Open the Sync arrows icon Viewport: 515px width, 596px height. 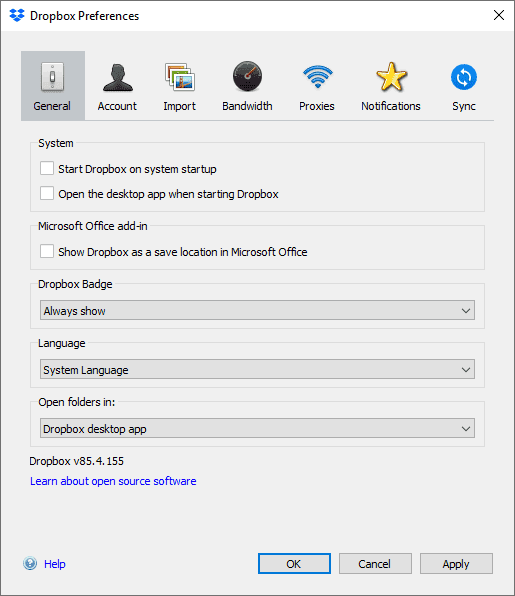(464, 77)
